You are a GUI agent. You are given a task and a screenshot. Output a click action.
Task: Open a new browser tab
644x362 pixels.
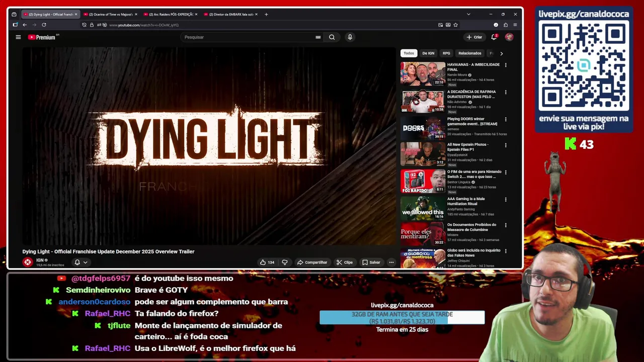(x=266, y=14)
